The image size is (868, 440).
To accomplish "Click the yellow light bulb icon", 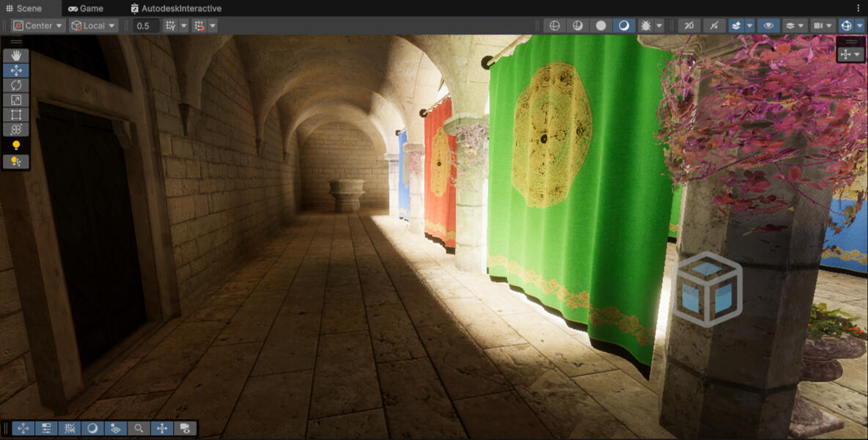I will click(x=16, y=146).
